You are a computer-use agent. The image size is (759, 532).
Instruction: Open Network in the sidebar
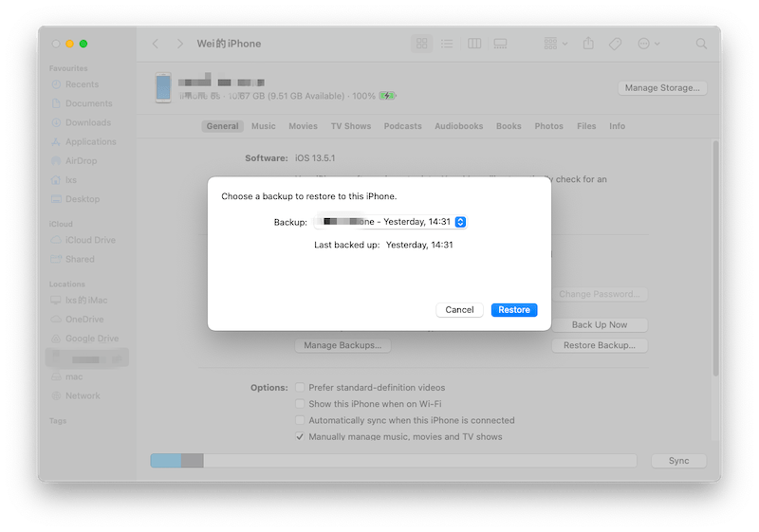tap(83, 395)
